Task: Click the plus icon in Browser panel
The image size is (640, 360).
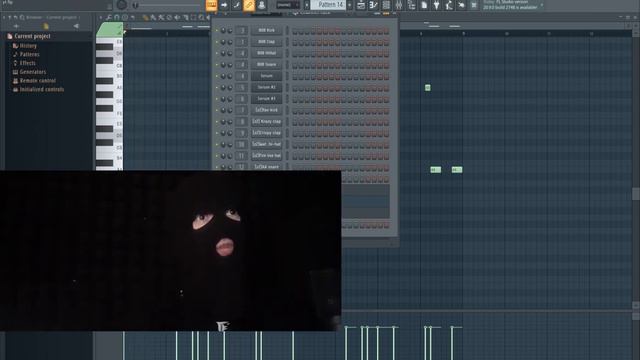Action: (x=16, y=26)
